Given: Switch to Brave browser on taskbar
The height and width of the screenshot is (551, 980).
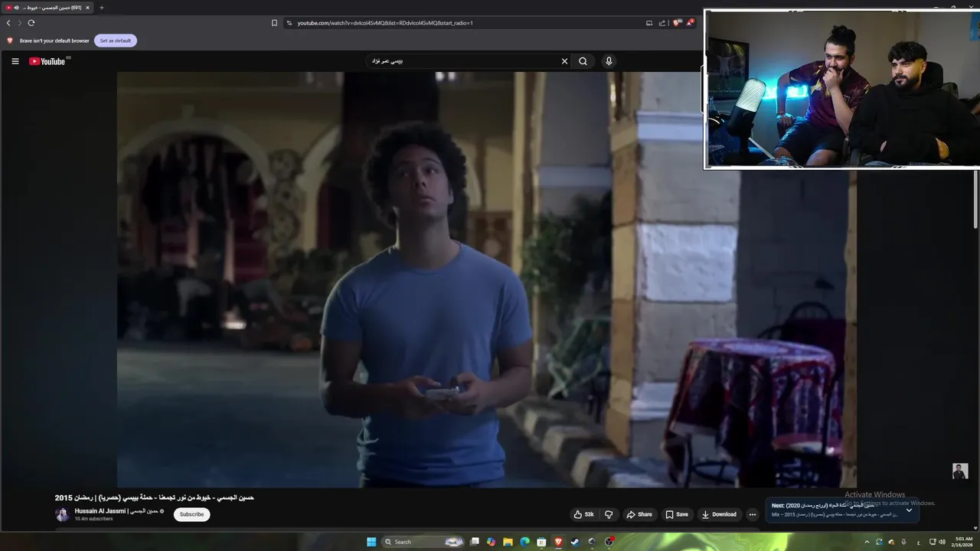Looking at the screenshot, I should [x=558, y=542].
